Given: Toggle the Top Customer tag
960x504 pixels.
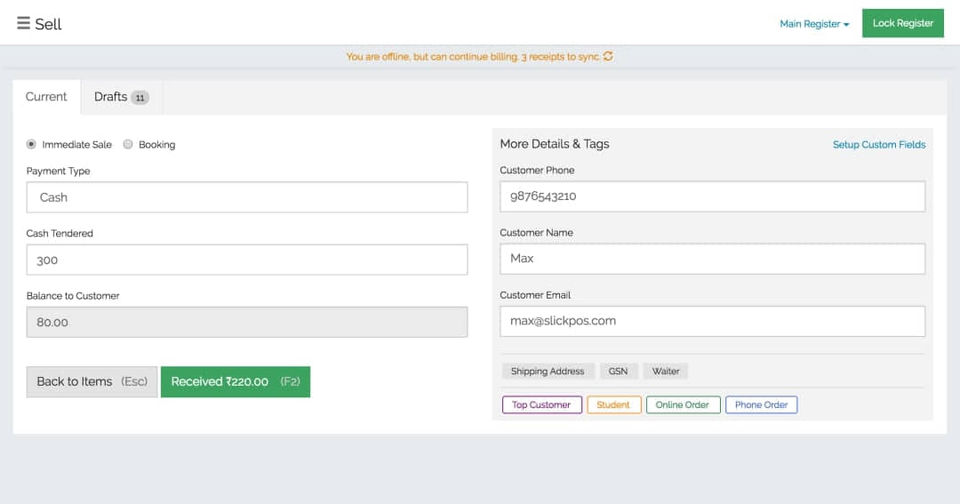Looking at the screenshot, I should 541,405.
